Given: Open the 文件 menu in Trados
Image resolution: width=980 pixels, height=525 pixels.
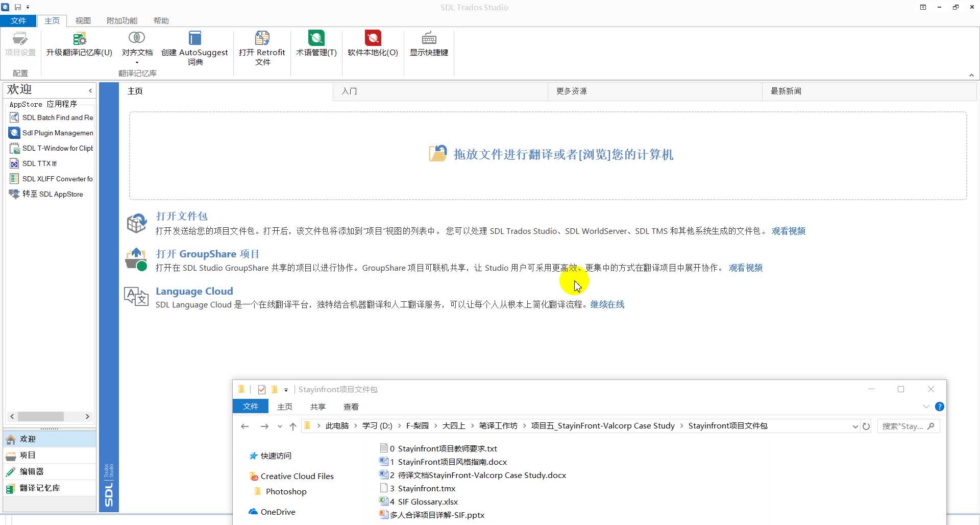Looking at the screenshot, I should click(x=18, y=20).
